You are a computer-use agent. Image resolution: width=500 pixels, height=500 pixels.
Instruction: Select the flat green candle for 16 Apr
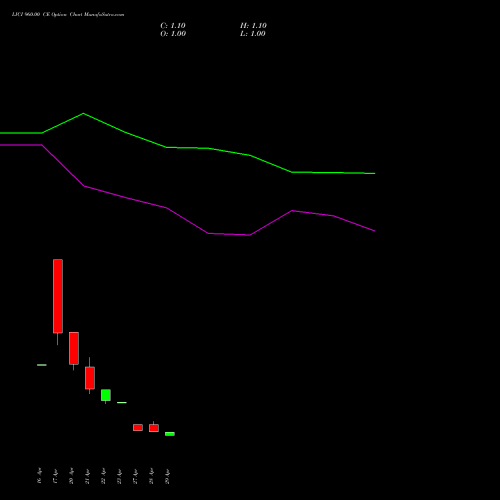point(42,365)
